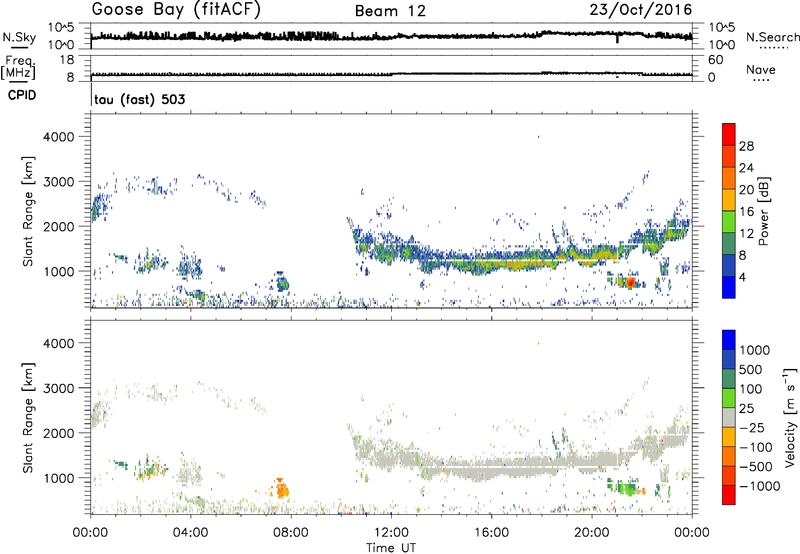This screenshot has height=554, width=800.
Task: Pick the light green 12–16 dB Power segment
Action: click(x=729, y=222)
